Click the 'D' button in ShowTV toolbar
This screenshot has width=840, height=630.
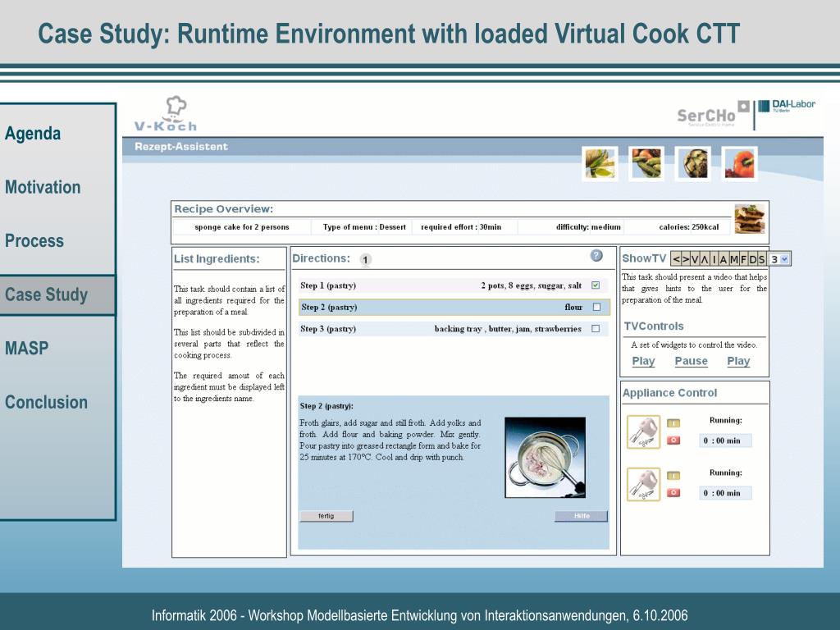tap(752, 259)
